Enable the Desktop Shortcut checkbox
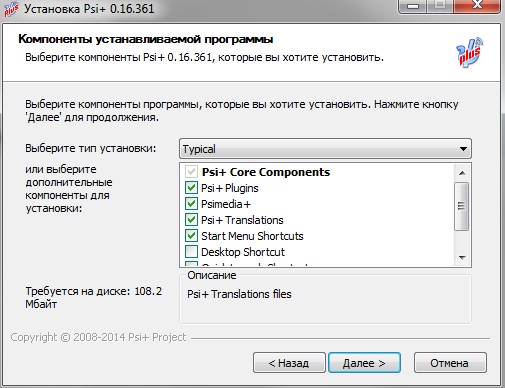The image size is (505, 388). pos(191,252)
